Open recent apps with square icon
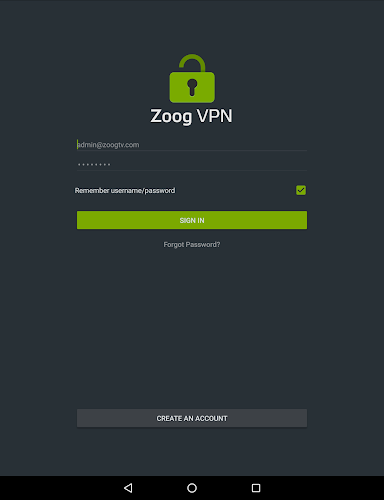The width and height of the screenshot is (384, 500). click(256, 488)
